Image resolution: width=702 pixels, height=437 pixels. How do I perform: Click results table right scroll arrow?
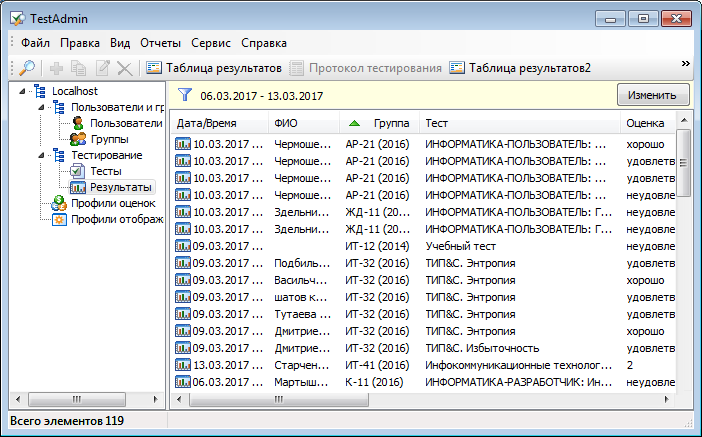tap(667, 399)
